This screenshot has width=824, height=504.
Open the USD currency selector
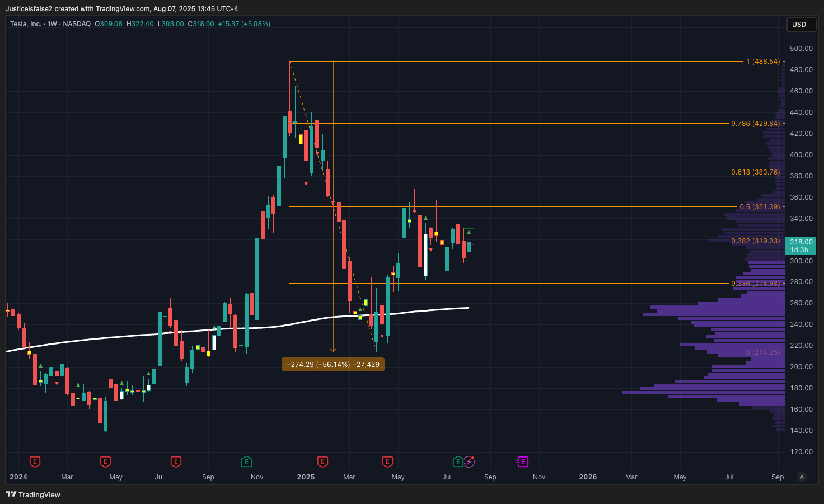pyautogui.click(x=801, y=24)
